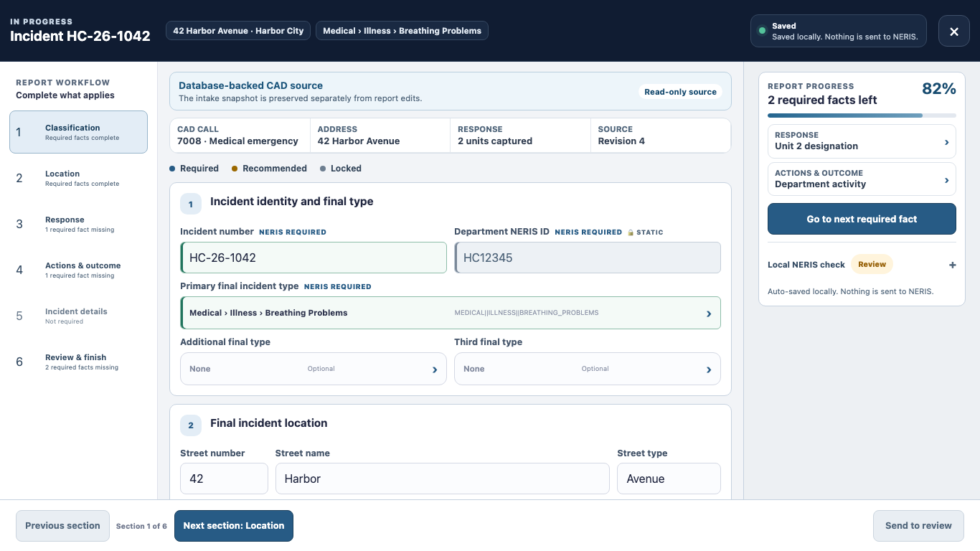Screen dimensions: 980x551
Task: Open Unit 2 designation required fact
Action: [x=862, y=141]
